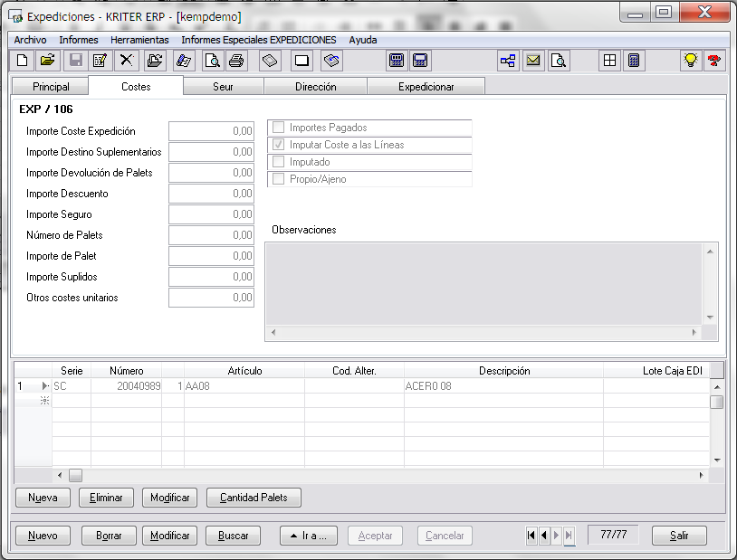The width and height of the screenshot is (737, 560).
Task: Open the Herramientas menu
Action: point(139,40)
